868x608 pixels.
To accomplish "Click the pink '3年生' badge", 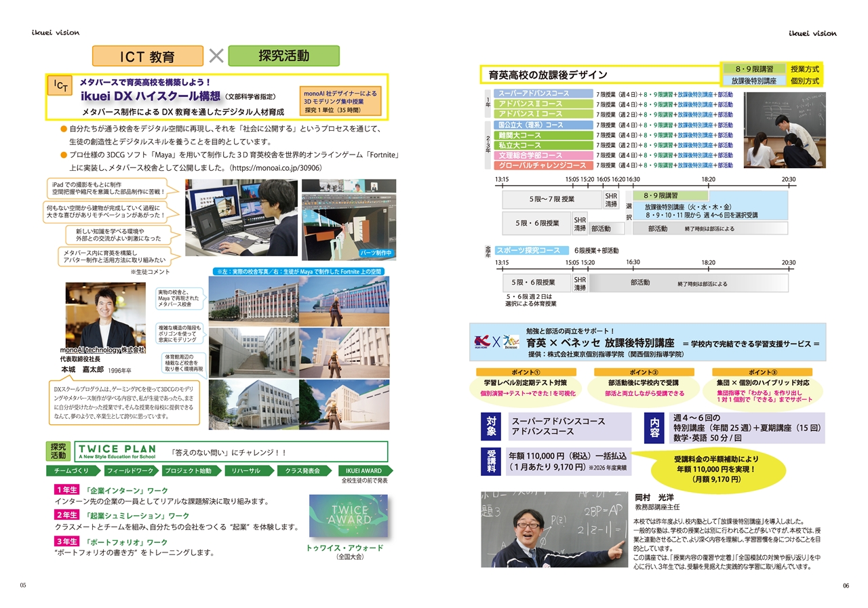I will click(66, 542).
